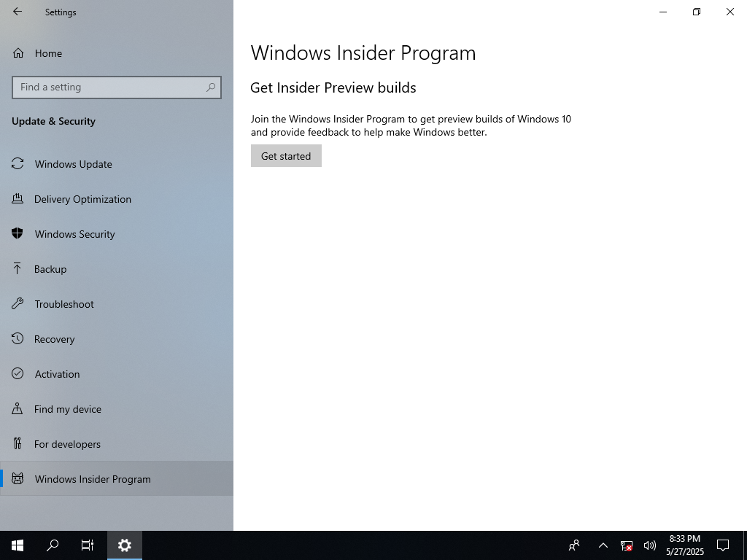Select Activation menu item

coord(117,374)
